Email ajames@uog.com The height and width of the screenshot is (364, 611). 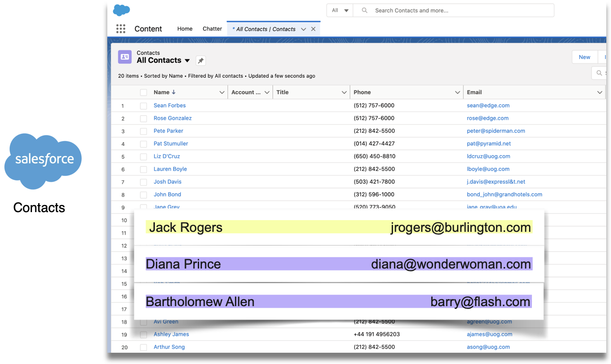(490, 334)
